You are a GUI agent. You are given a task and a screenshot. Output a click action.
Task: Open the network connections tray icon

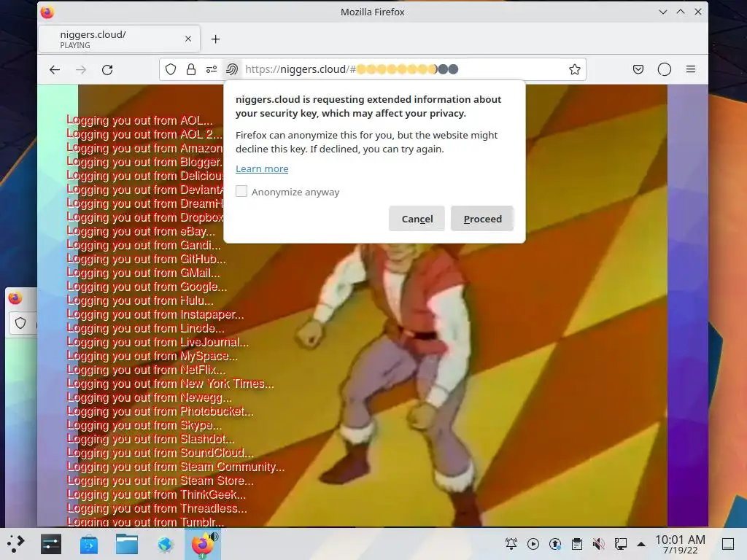tap(620, 544)
